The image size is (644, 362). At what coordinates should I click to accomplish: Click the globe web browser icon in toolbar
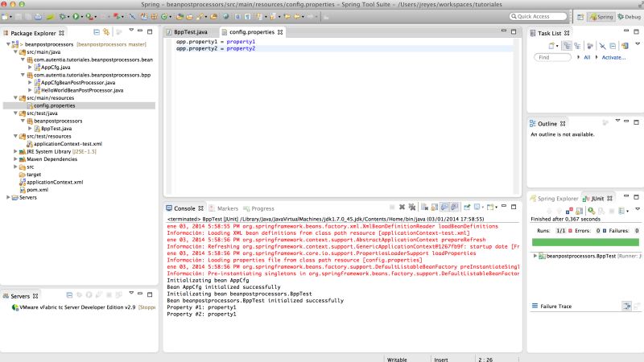(226, 17)
